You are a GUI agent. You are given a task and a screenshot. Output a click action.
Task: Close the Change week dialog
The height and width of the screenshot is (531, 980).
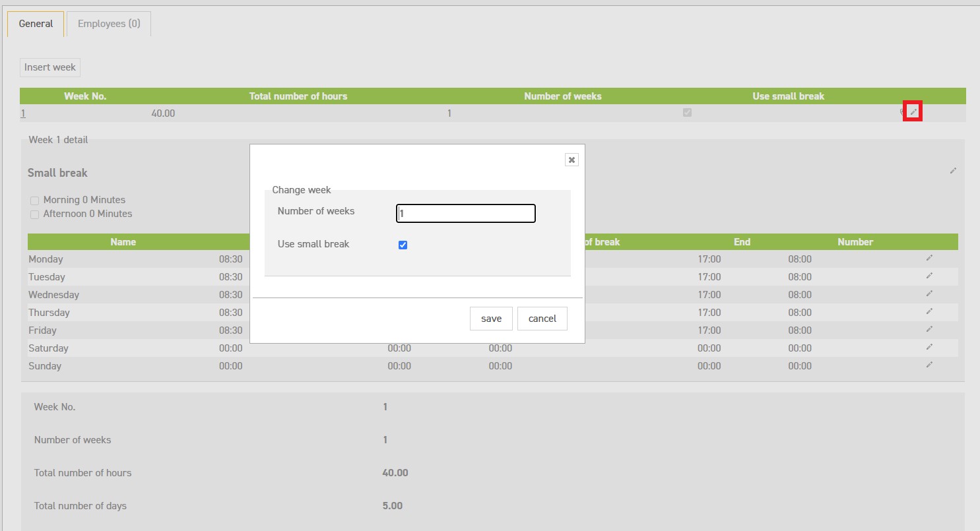572,160
